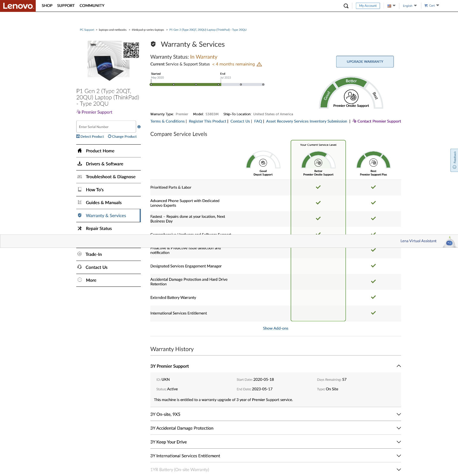458x476 pixels.
Task: Open Repair Status in sidebar
Action: [108, 228]
